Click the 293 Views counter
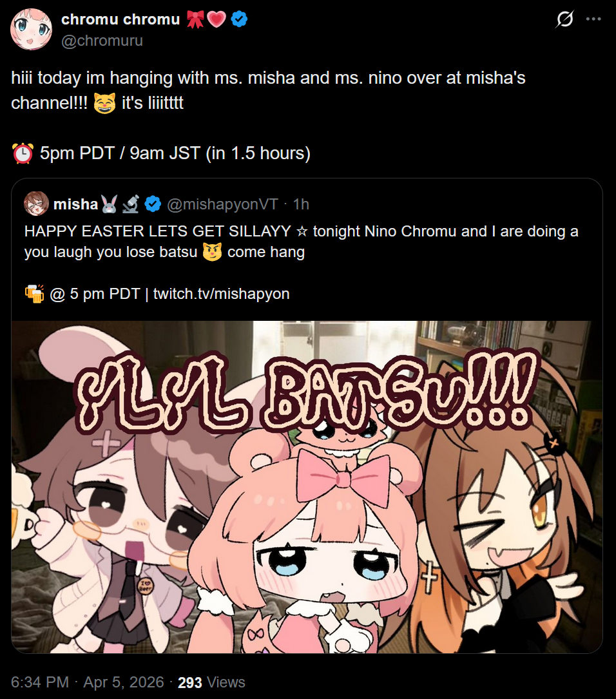This screenshot has width=616, height=699. click(x=212, y=682)
